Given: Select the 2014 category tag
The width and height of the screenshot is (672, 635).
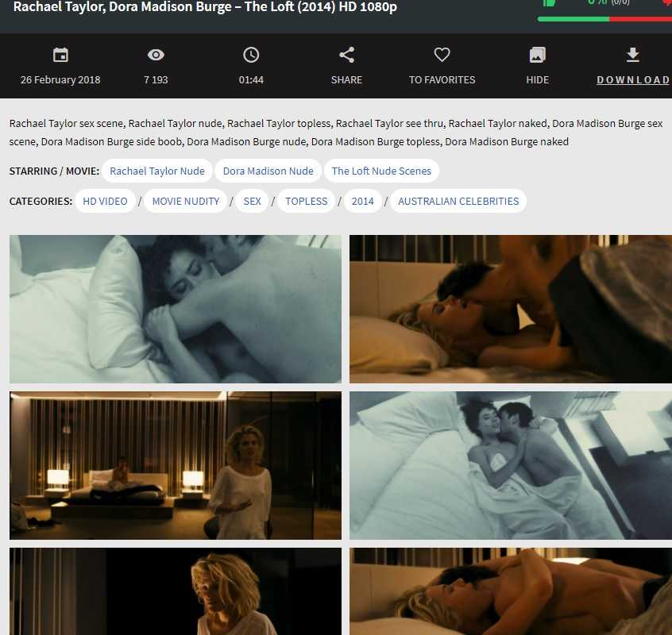Looking at the screenshot, I should [362, 202].
